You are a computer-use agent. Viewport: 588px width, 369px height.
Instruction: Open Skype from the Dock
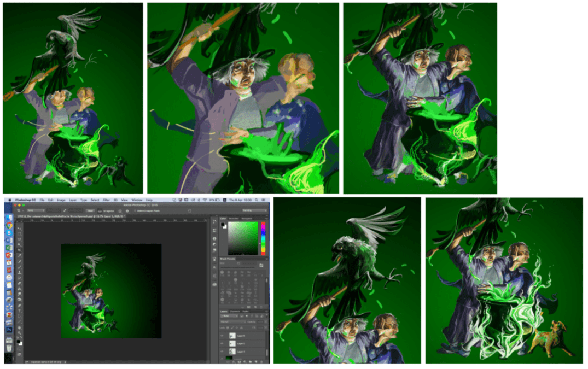tap(9, 232)
